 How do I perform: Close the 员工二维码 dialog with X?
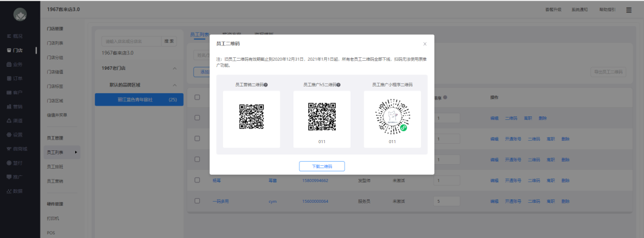(x=425, y=44)
